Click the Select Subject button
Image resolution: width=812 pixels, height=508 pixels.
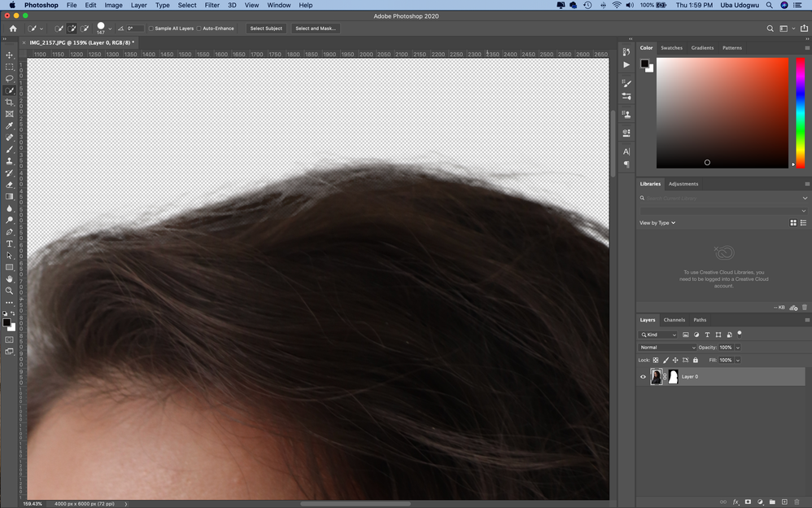(266, 28)
